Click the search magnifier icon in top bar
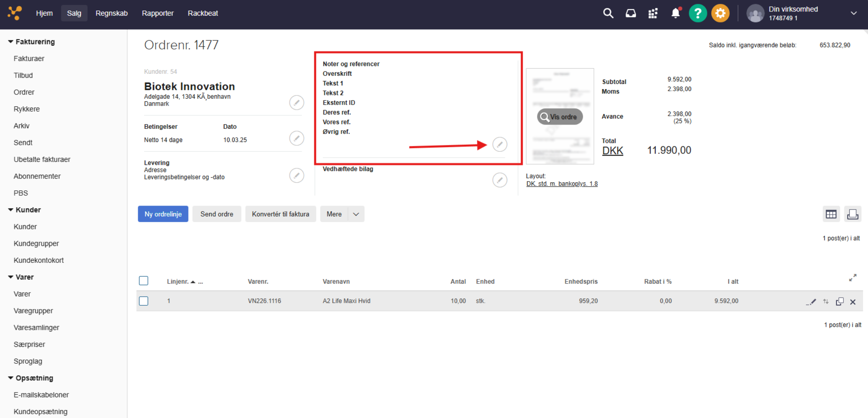This screenshot has width=868, height=418. coord(608,14)
